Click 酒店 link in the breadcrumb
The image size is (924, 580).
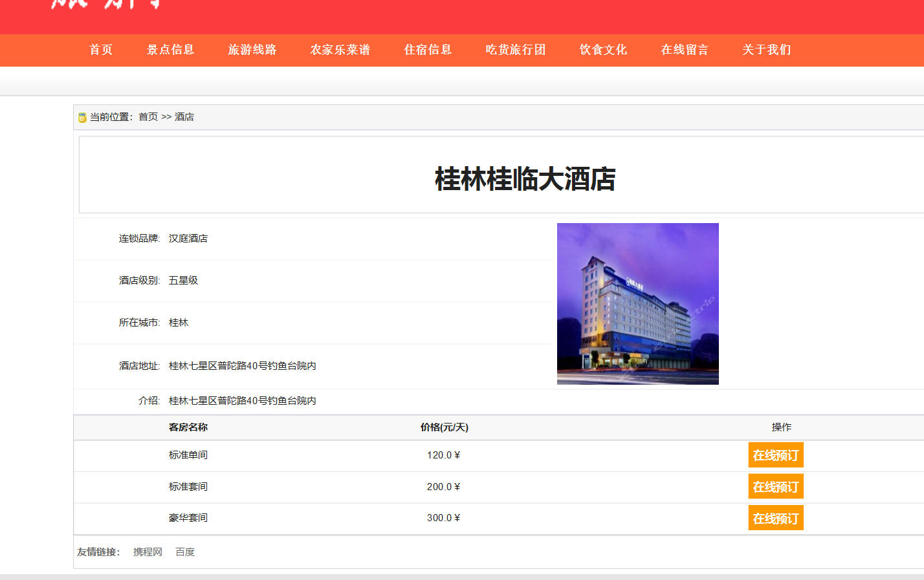tap(184, 117)
